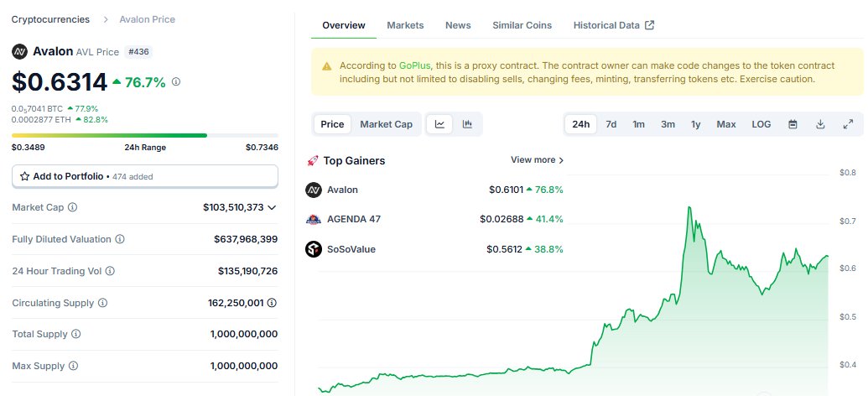Click the star icon in Add to Portfolio
This screenshot has height=396, width=868.
24,177
